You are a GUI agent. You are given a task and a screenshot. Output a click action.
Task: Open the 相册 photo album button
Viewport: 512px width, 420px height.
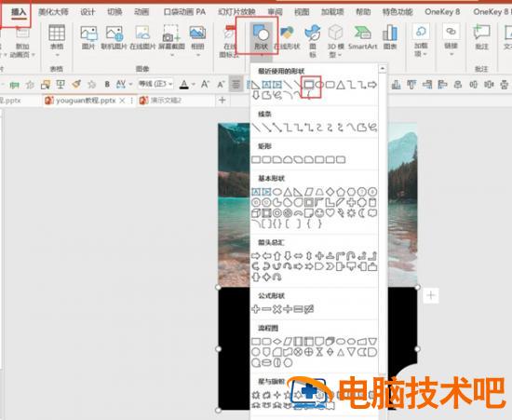(197, 39)
